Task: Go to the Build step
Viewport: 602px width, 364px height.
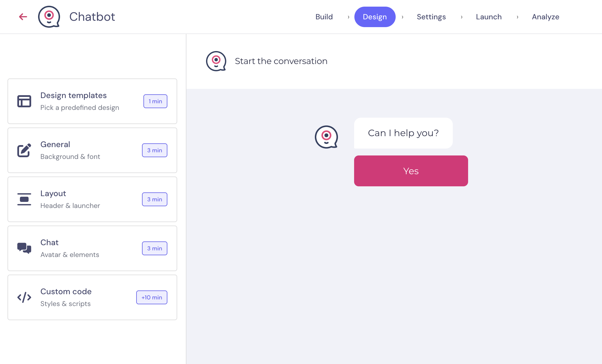Action: 324,17
